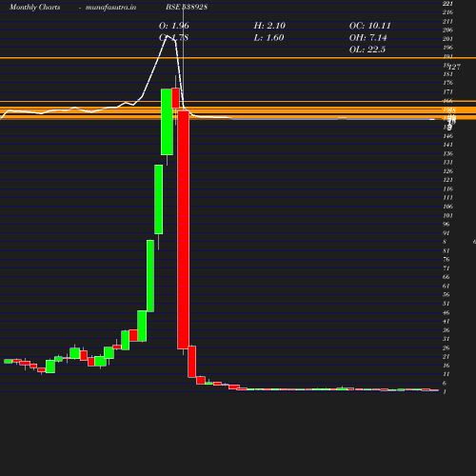Click the BSE 538928 ticker label

point(187,7)
